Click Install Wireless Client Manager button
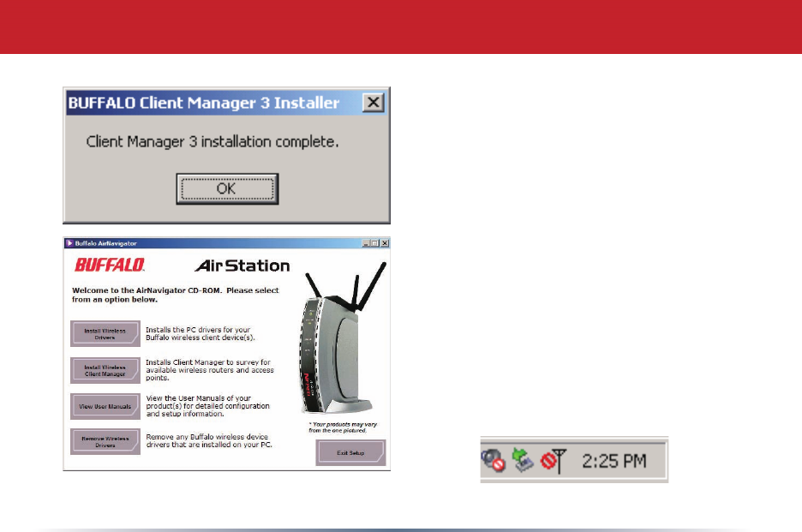Viewport: 802px width, 532px height. pyautogui.click(x=105, y=370)
